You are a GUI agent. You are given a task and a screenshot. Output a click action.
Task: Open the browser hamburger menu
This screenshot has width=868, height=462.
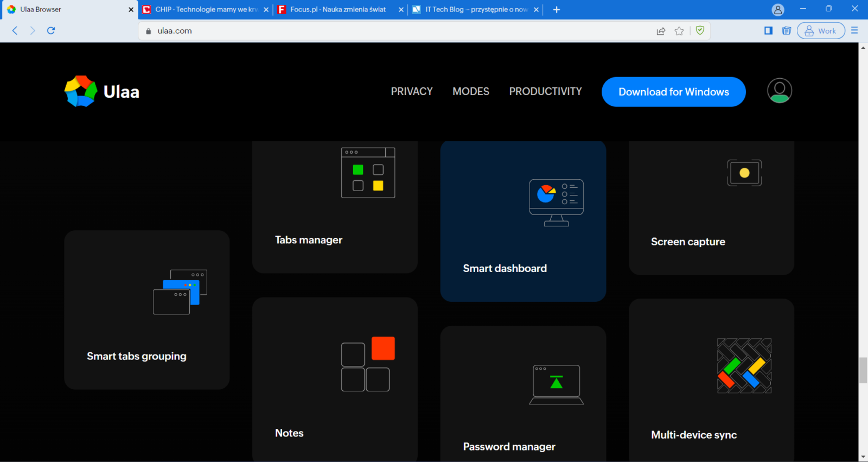coord(854,30)
